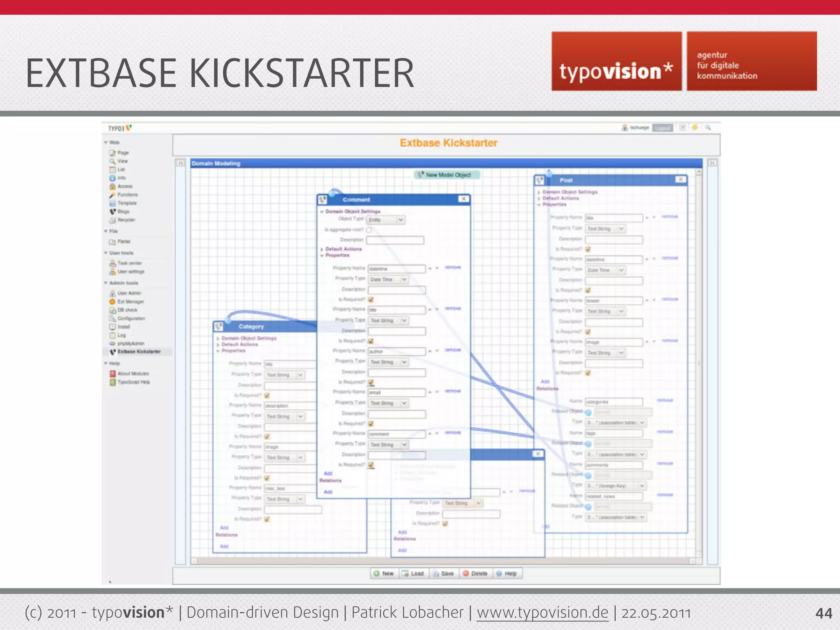This screenshot has height=630, width=840.
Task: Click the Logout button in top bar
Action: 662,128
